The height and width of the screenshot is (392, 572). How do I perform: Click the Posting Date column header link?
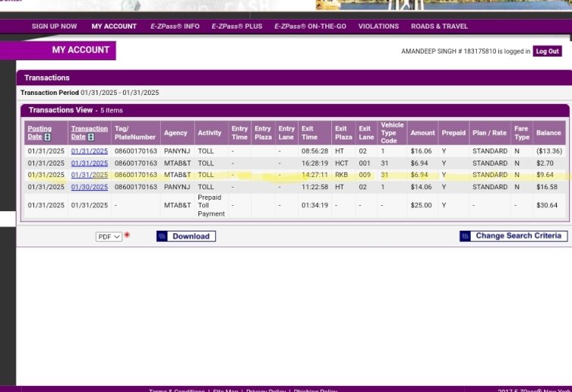pos(39,133)
